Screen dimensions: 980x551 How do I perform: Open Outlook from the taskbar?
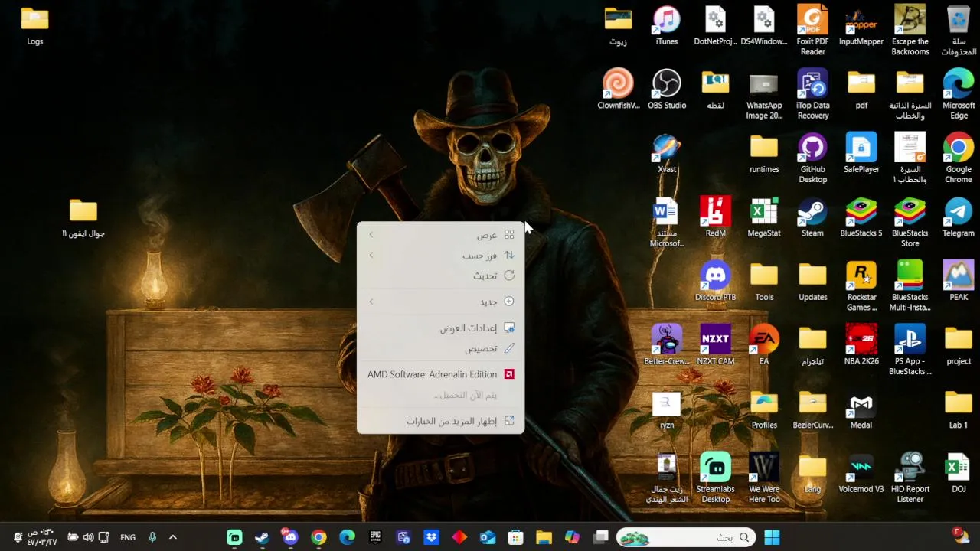488,537
